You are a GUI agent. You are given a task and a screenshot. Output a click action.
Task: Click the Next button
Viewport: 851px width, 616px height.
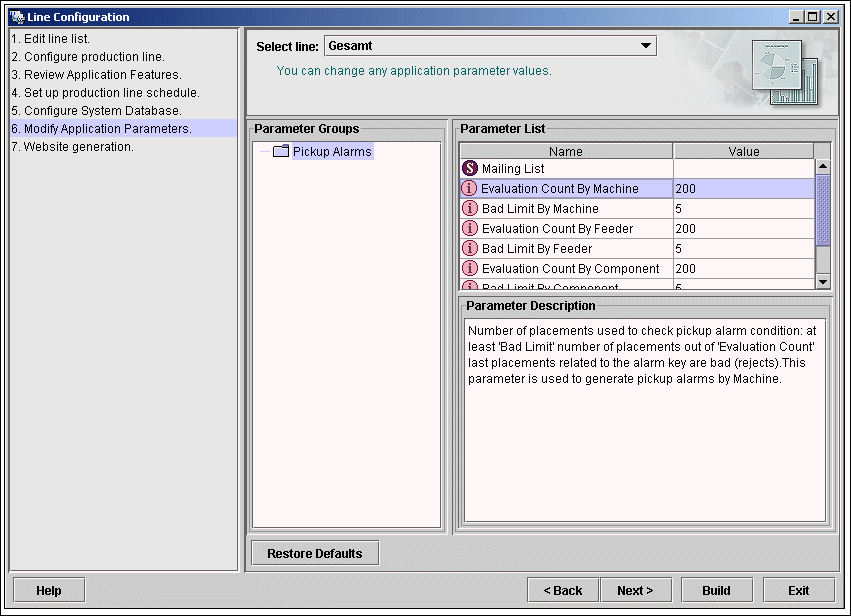click(635, 590)
